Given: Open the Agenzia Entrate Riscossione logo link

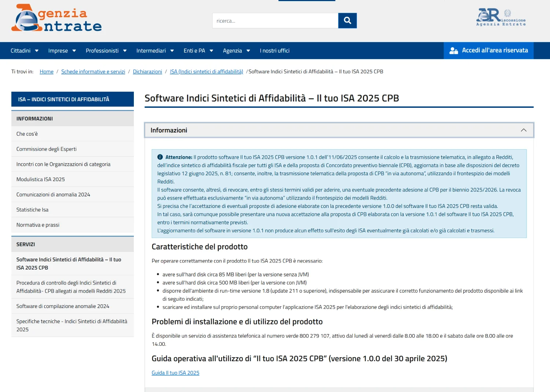Looking at the screenshot, I should coord(500,17).
